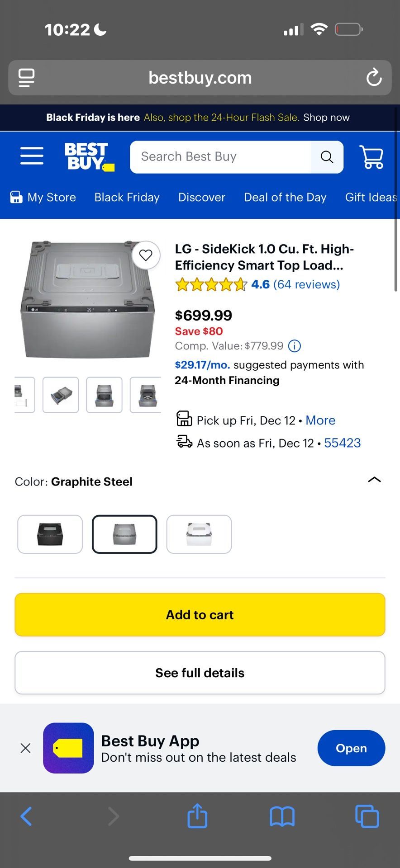Tap the store pickup icon
This screenshot has height=868, width=400.
[184, 420]
